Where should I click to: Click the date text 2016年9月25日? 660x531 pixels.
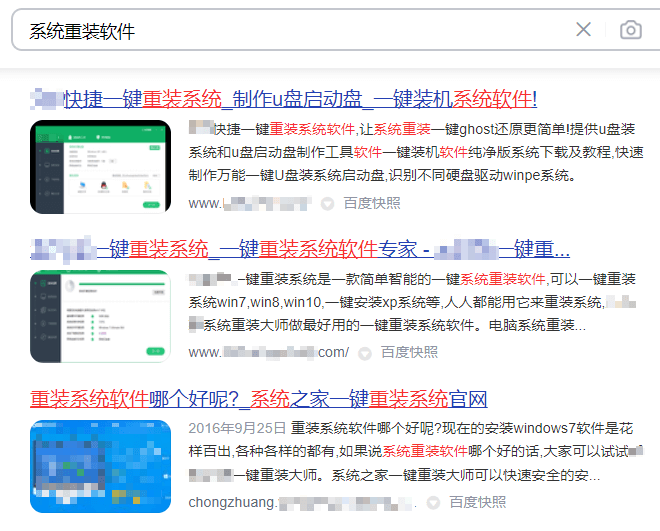point(237,428)
